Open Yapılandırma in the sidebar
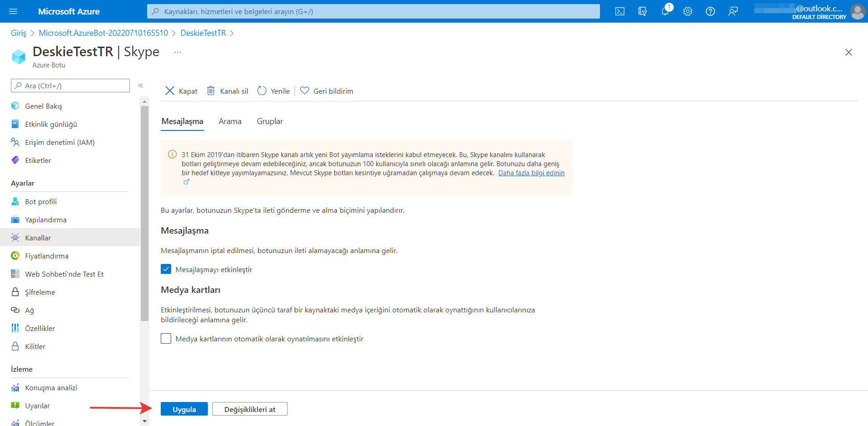868x426 pixels. click(x=46, y=220)
